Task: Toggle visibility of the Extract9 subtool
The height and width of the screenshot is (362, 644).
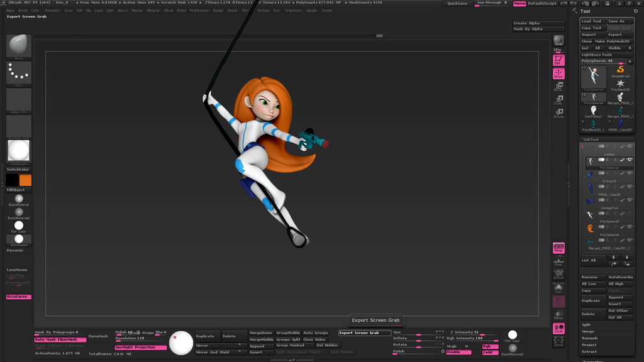Action: pos(630,173)
